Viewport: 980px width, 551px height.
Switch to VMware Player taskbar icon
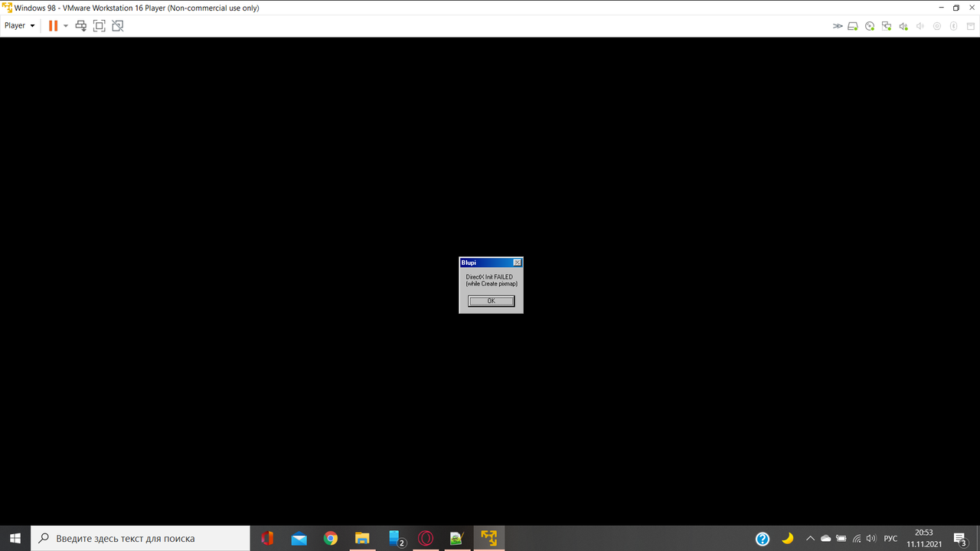click(x=488, y=538)
